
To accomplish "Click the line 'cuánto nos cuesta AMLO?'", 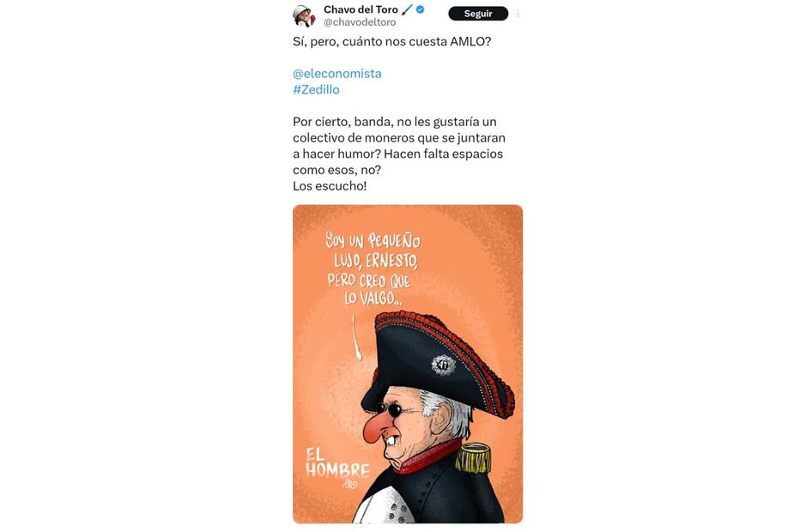I will (391, 42).
